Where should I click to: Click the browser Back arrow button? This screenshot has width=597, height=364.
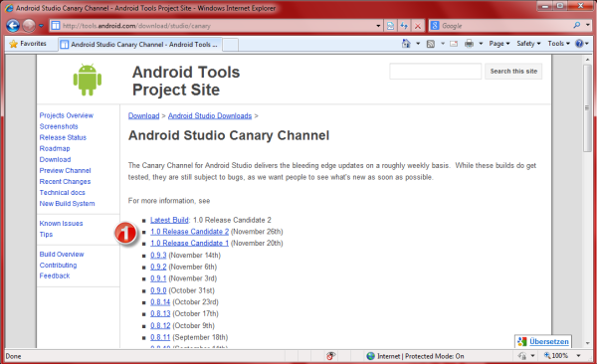click(13, 26)
